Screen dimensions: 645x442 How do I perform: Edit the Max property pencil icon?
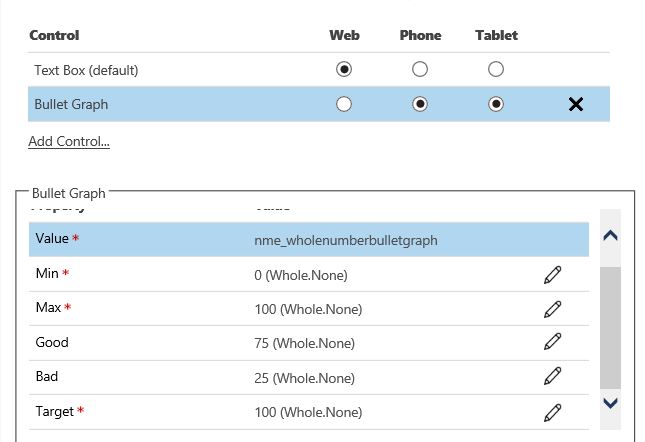552,308
